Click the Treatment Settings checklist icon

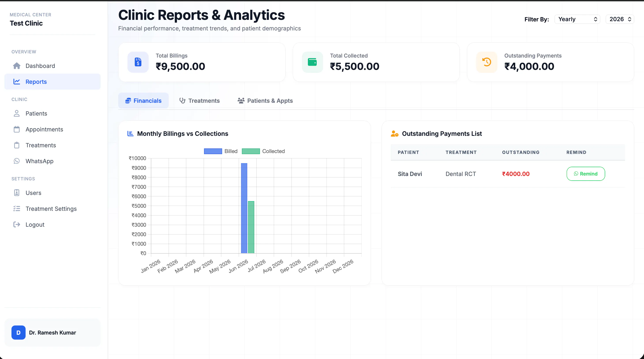pyautogui.click(x=17, y=209)
